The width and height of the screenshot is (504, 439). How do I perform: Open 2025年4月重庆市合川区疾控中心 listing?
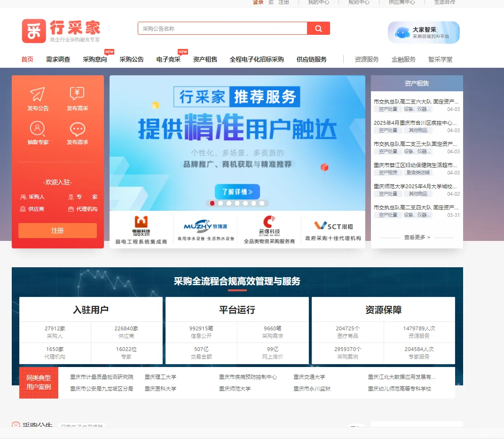click(x=415, y=123)
